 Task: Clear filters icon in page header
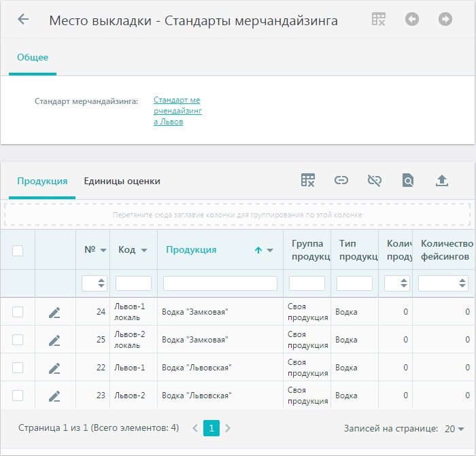[379, 19]
